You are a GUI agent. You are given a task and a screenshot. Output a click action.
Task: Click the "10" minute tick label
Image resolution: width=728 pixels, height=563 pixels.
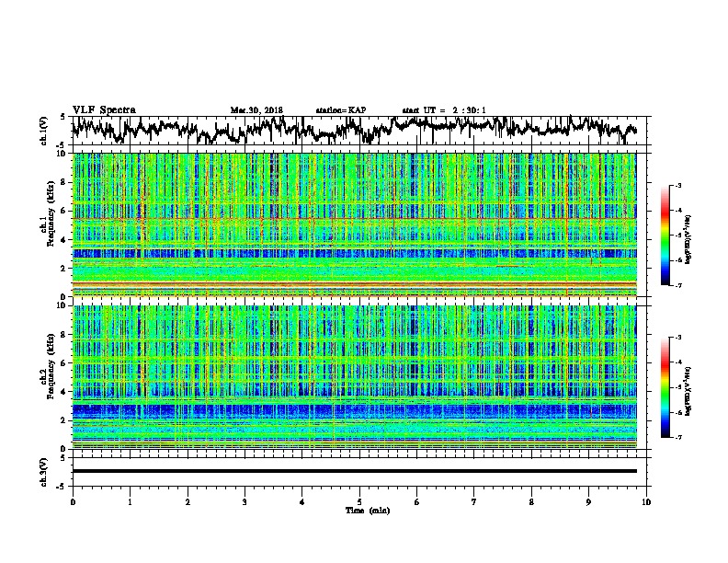(646, 502)
